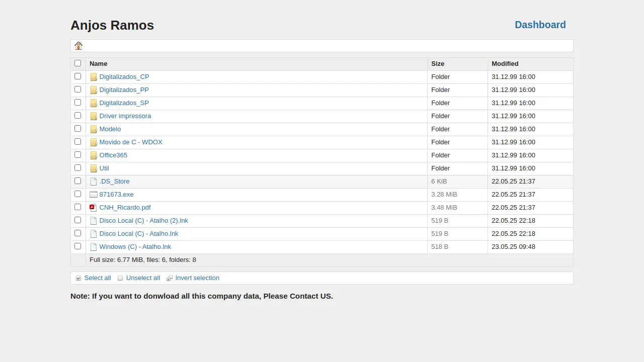Sort by the Modified column header
Viewport: 644px width, 362px height.
(505, 64)
